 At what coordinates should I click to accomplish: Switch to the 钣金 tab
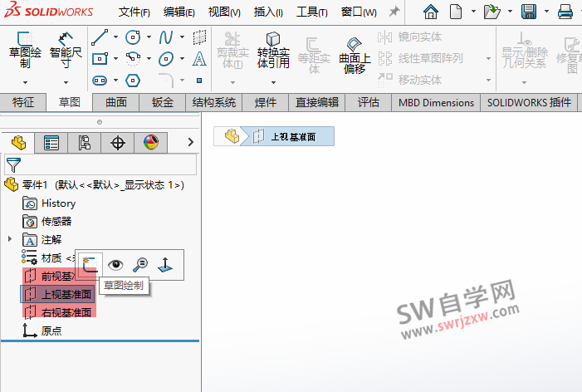pyautogui.click(x=162, y=102)
